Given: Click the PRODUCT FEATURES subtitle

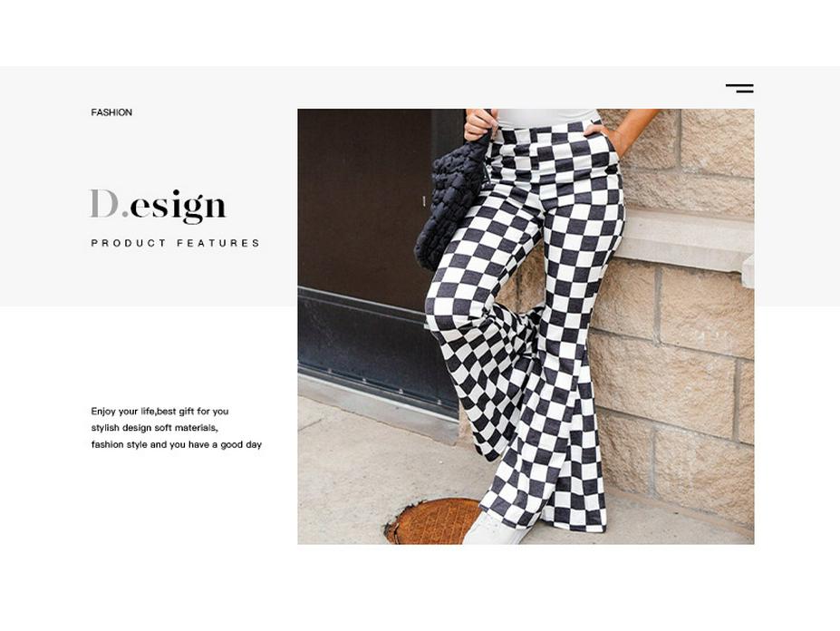Looking at the screenshot, I should 175,243.
